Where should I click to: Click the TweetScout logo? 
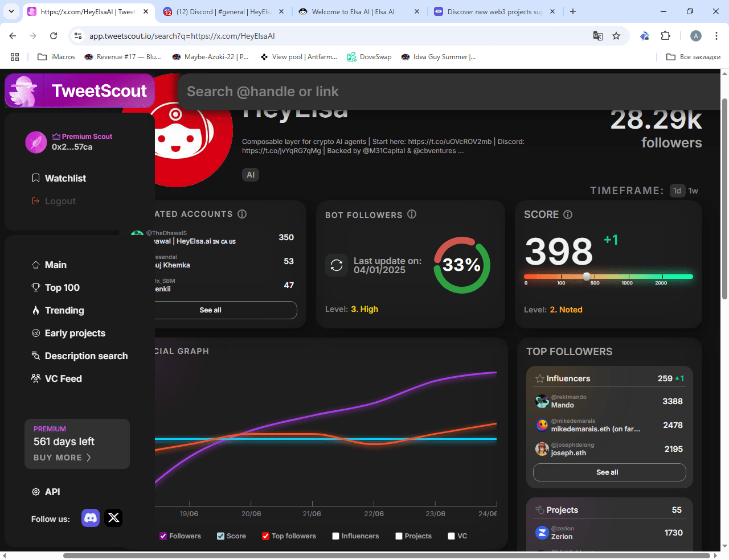(80, 90)
